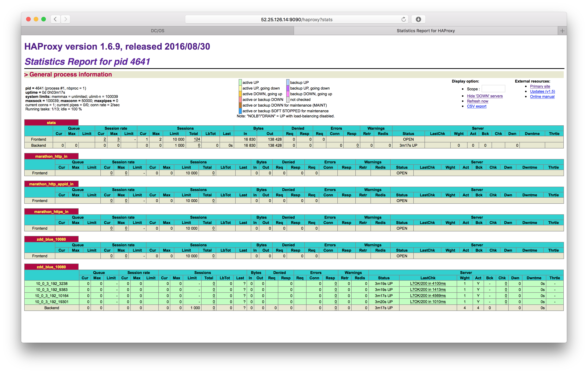Open the CSV export link

476,106
